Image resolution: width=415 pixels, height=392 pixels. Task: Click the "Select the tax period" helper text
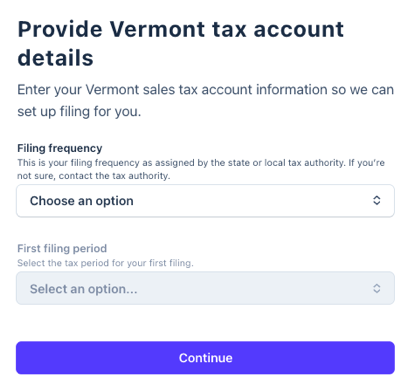105,263
